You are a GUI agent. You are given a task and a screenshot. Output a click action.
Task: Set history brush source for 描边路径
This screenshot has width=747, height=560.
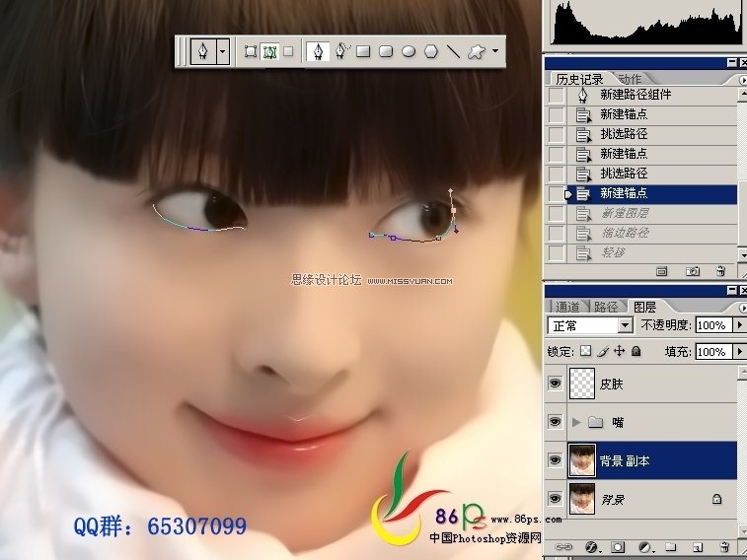click(556, 233)
